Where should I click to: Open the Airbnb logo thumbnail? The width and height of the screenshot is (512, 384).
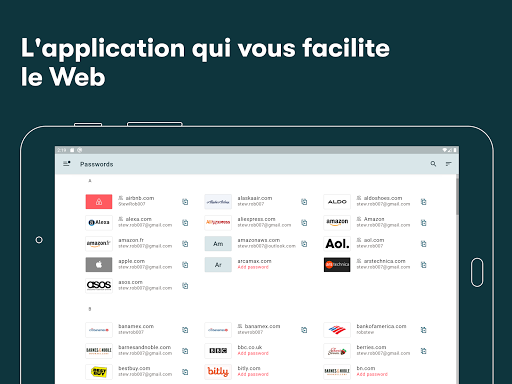(x=99, y=202)
